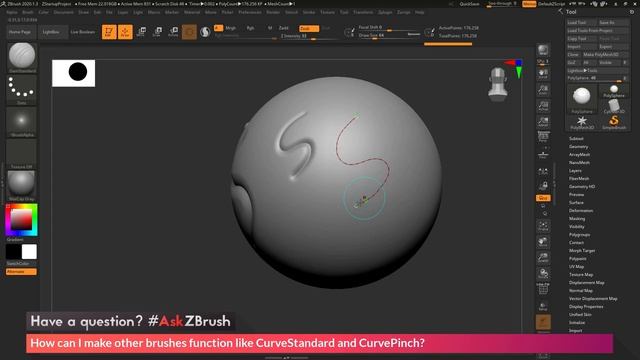
Task: Select the Rotate transform icon
Action: (173, 32)
